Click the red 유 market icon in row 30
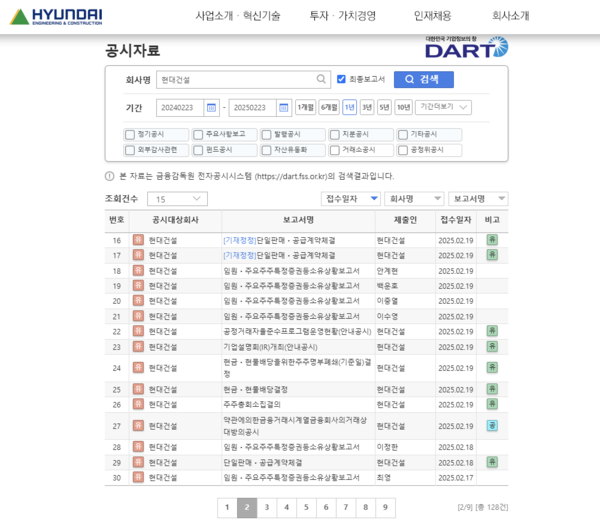 [138, 477]
